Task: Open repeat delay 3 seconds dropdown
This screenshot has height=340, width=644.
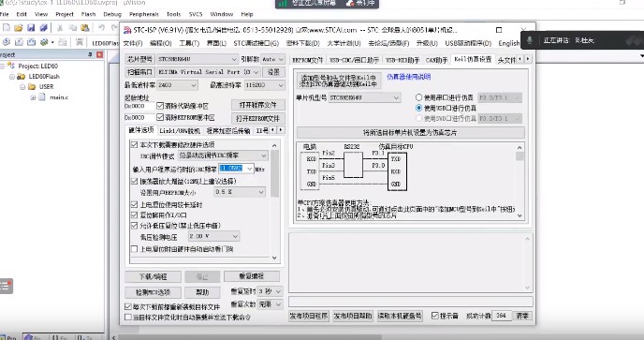Action: click(270, 291)
